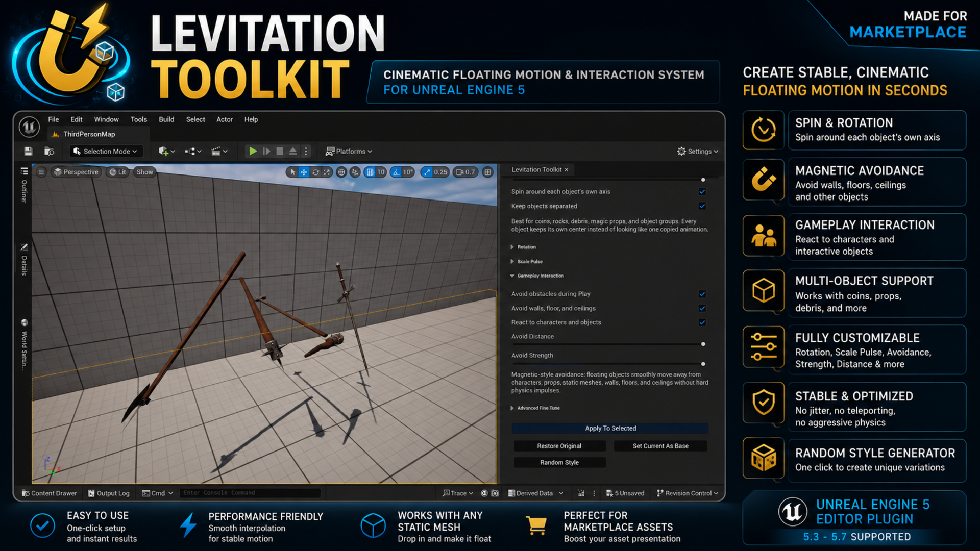Expand the Advanced Fine Tune section
Screen dimensions: 980x551
pyautogui.click(x=512, y=408)
